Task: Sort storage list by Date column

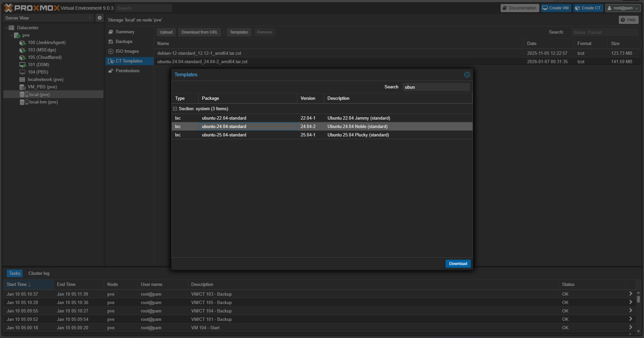Action: coord(549,44)
